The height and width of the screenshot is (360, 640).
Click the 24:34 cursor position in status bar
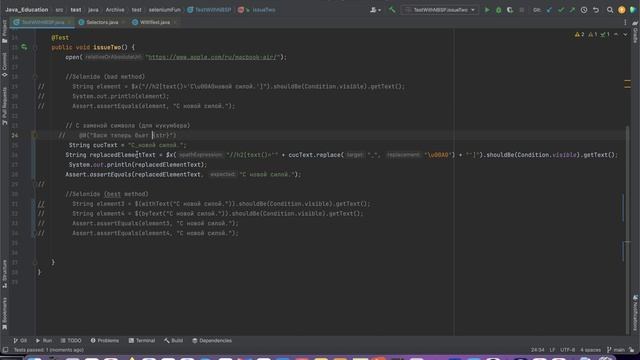(x=538, y=350)
